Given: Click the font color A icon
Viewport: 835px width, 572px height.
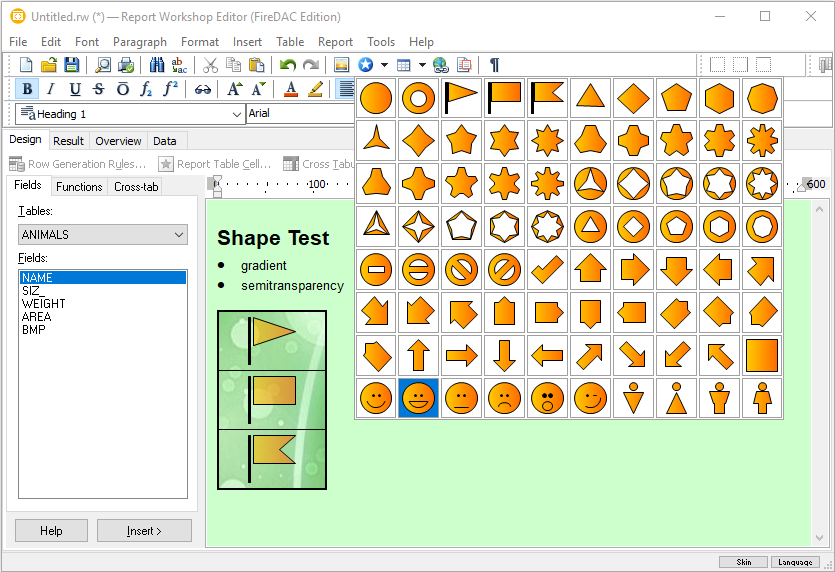Looking at the screenshot, I should point(291,89).
